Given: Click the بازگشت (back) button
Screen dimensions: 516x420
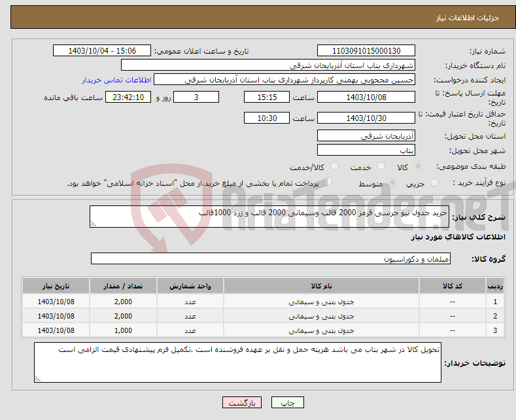Looking at the screenshot, I should (x=242, y=402).
